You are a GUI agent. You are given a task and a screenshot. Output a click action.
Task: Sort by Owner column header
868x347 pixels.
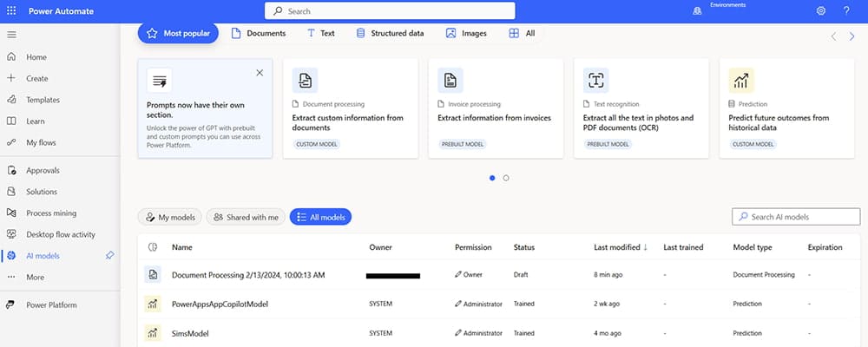[381, 247]
